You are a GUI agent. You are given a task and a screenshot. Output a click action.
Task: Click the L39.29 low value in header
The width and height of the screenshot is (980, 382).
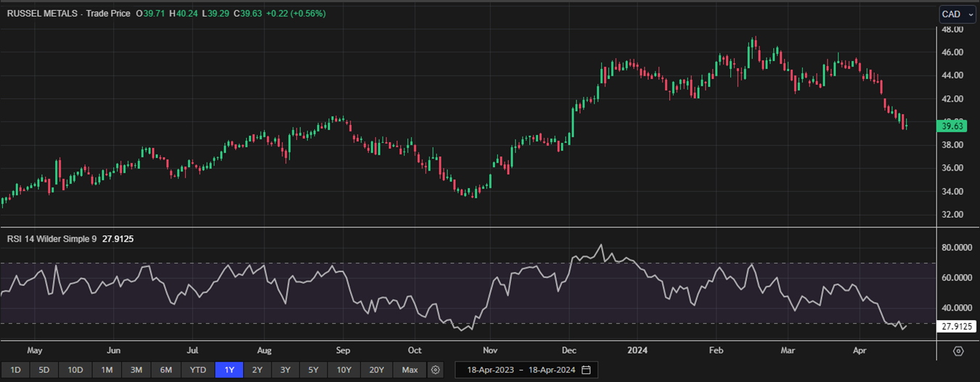point(216,14)
